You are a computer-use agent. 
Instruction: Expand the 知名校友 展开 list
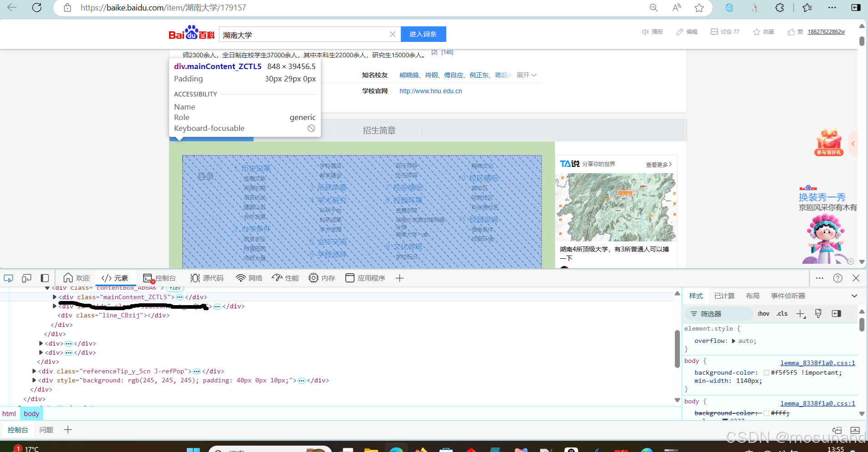(x=526, y=75)
